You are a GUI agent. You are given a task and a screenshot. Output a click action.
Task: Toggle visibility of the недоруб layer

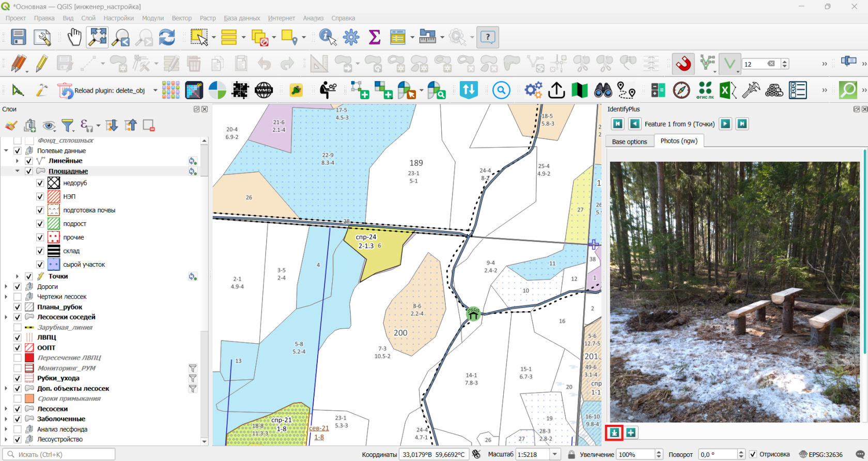[40, 183]
